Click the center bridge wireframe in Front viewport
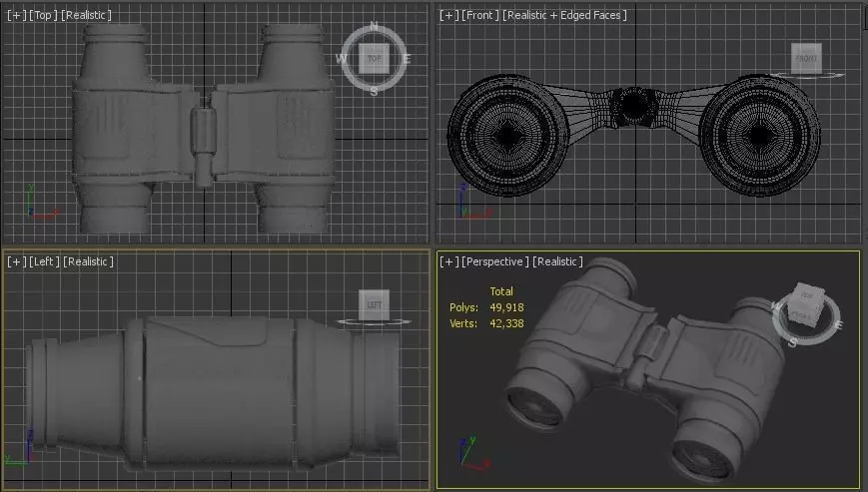This screenshot has width=868, height=492. [x=634, y=106]
